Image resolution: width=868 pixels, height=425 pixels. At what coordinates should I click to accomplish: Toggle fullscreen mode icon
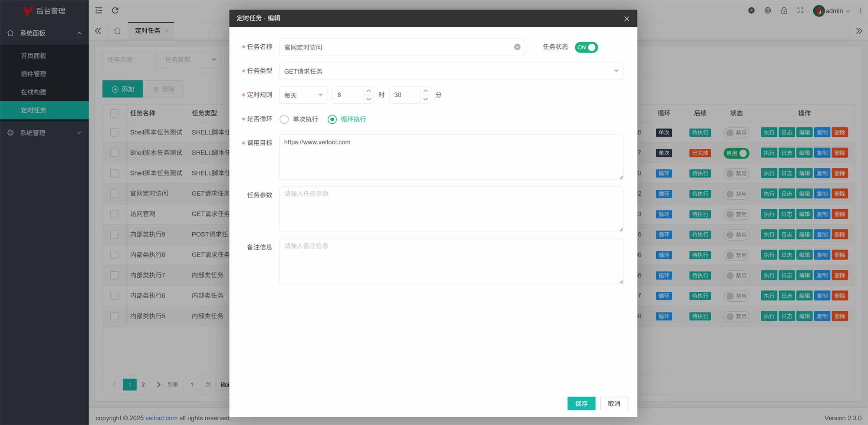pyautogui.click(x=800, y=10)
